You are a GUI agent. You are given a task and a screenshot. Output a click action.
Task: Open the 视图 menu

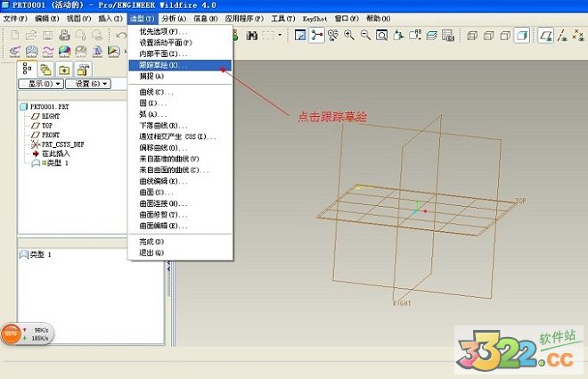tap(78, 19)
